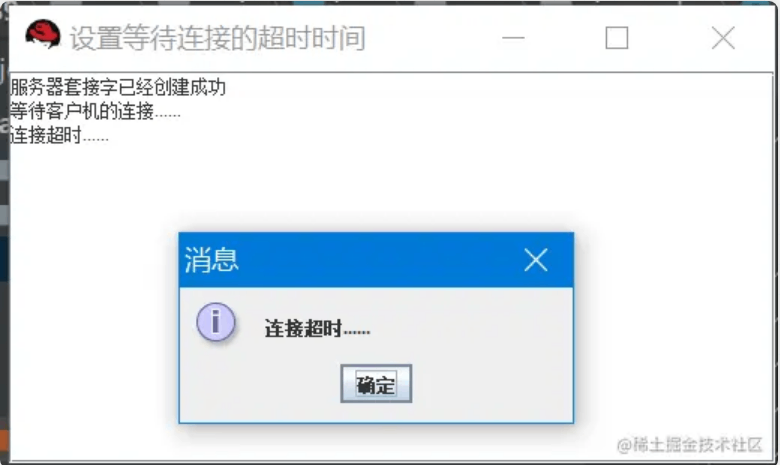Close the 消息 dialog with its X
Viewport: 780px width, 465px height.
[536, 260]
